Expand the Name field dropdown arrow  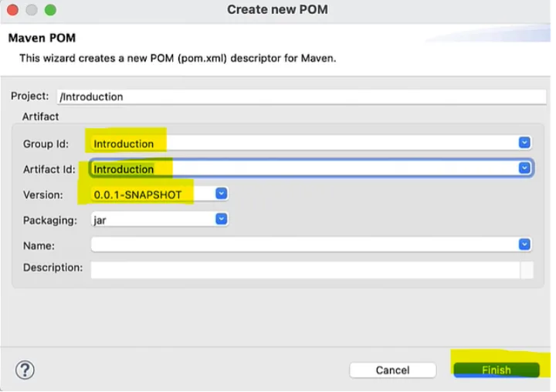click(524, 244)
